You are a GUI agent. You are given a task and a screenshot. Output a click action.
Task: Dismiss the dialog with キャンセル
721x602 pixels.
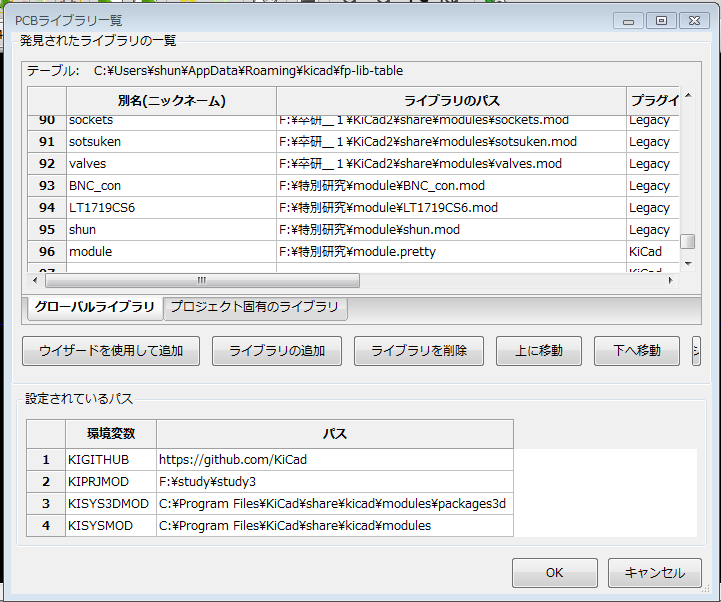[x=655, y=573]
